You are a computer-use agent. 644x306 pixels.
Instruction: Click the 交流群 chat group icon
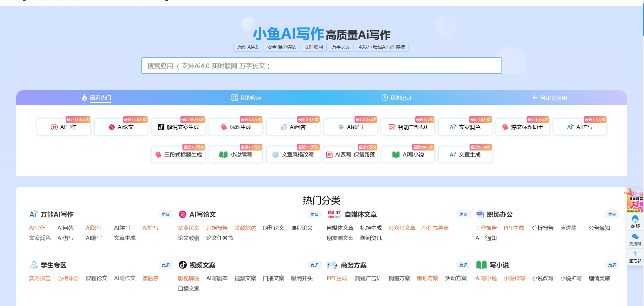(x=635, y=239)
